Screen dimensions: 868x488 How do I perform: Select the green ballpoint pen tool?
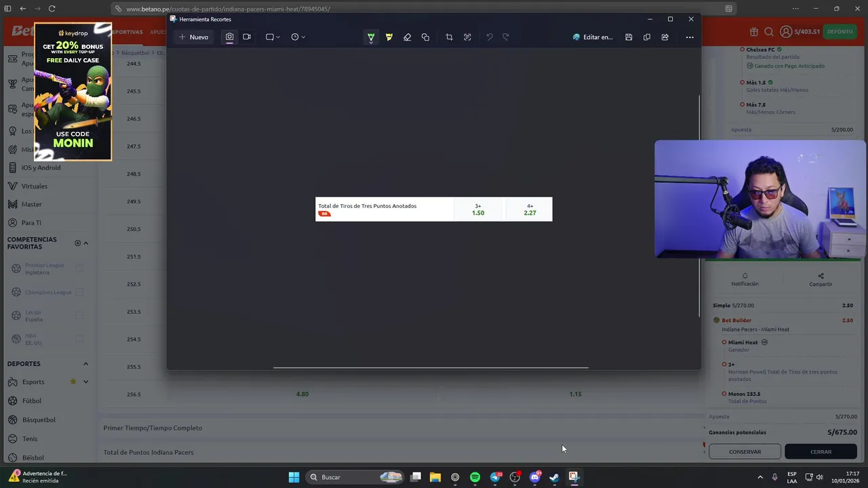tap(371, 37)
